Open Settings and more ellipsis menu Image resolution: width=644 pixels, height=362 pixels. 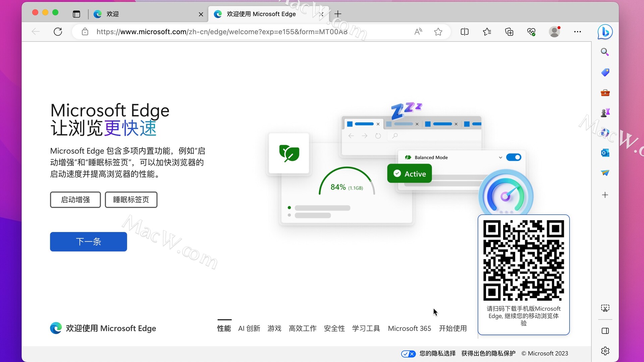coord(577,32)
